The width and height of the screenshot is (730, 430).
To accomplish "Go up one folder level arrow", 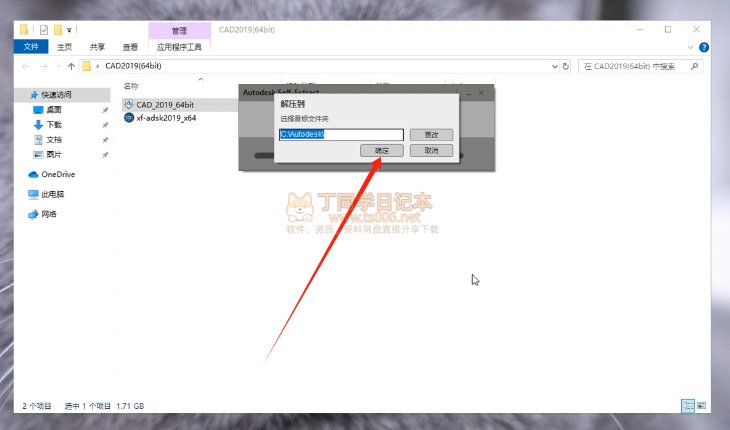I will click(x=71, y=67).
